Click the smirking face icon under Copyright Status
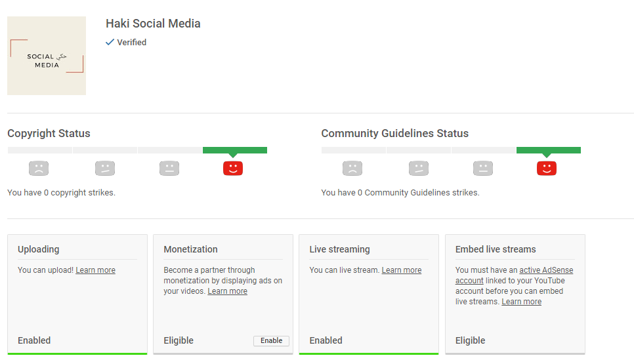Screen dimensions: 634x364 [105, 168]
